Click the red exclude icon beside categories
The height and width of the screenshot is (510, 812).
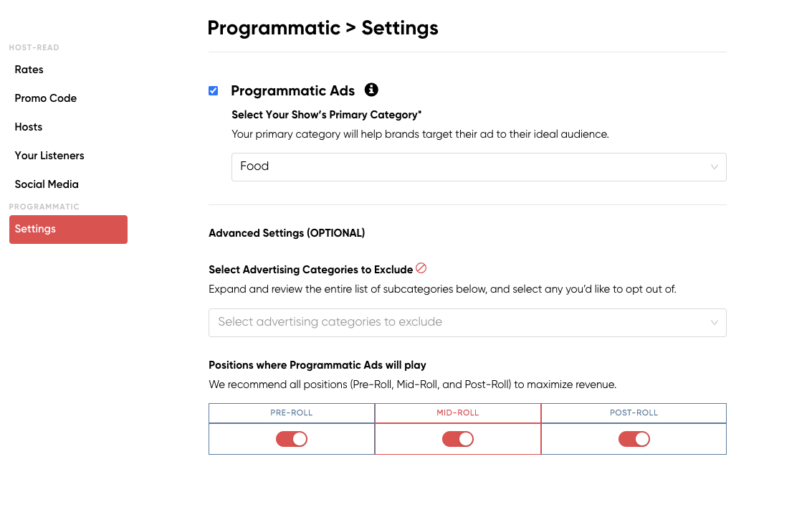point(421,268)
